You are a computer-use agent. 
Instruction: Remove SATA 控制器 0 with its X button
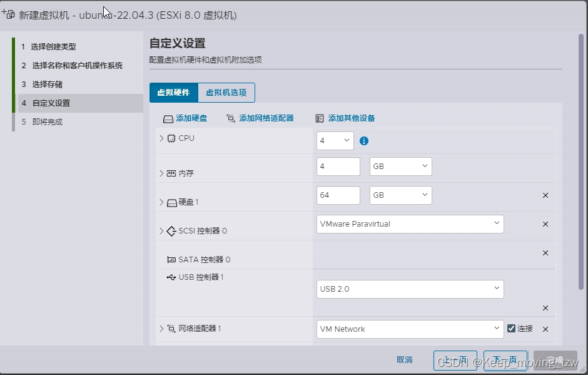pyautogui.click(x=545, y=254)
